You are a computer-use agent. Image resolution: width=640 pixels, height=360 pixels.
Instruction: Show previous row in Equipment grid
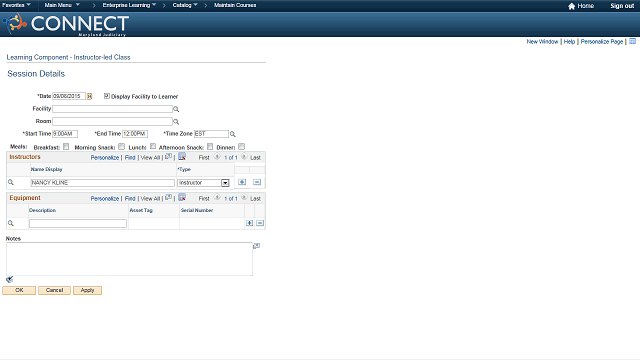point(217,197)
